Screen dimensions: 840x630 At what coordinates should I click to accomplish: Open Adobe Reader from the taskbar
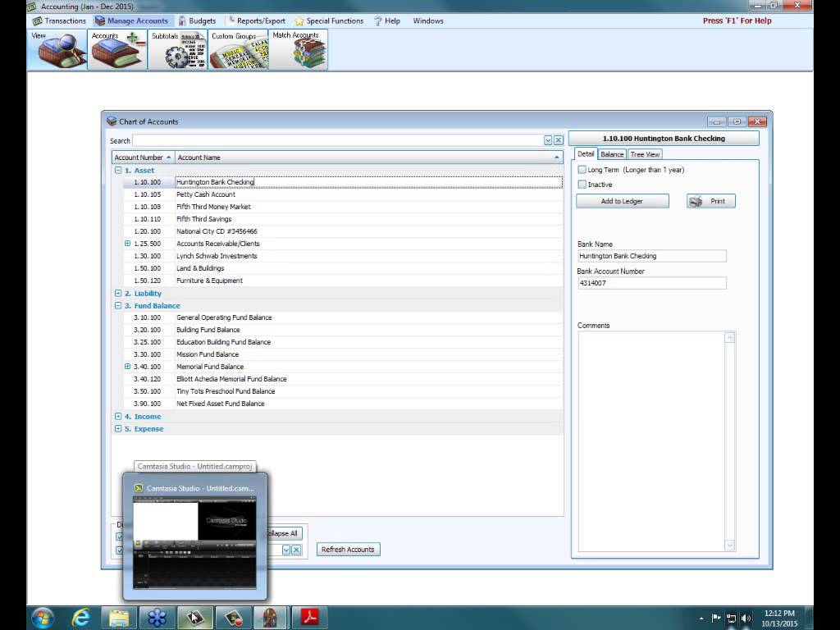[309, 617]
